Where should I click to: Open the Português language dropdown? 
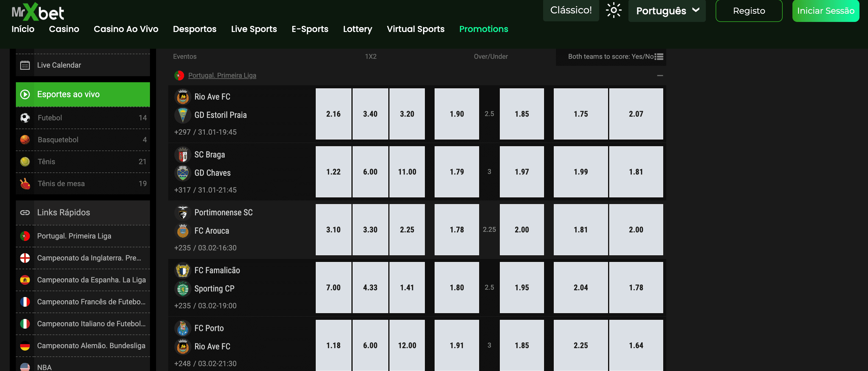[x=667, y=10]
